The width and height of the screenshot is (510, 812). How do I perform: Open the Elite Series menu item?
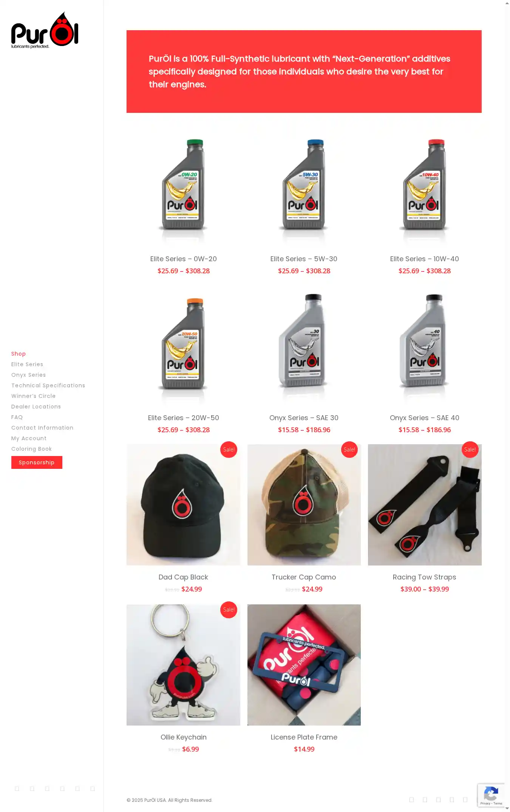pyautogui.click(x=27, y=364)
